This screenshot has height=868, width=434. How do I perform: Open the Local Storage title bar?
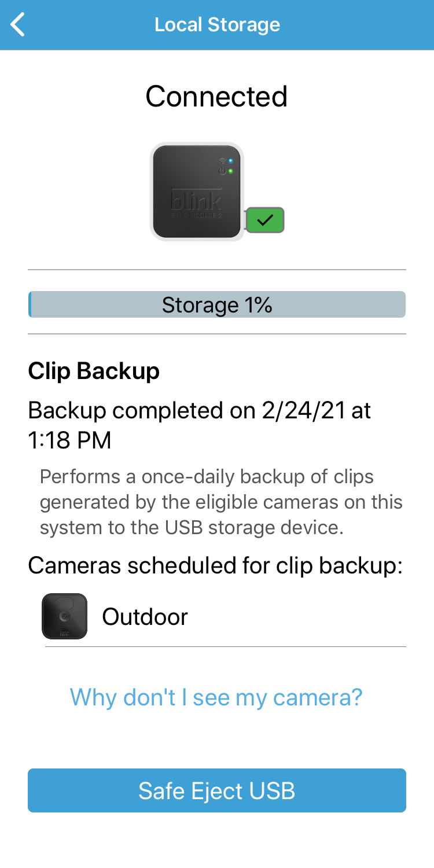point(217,24)
